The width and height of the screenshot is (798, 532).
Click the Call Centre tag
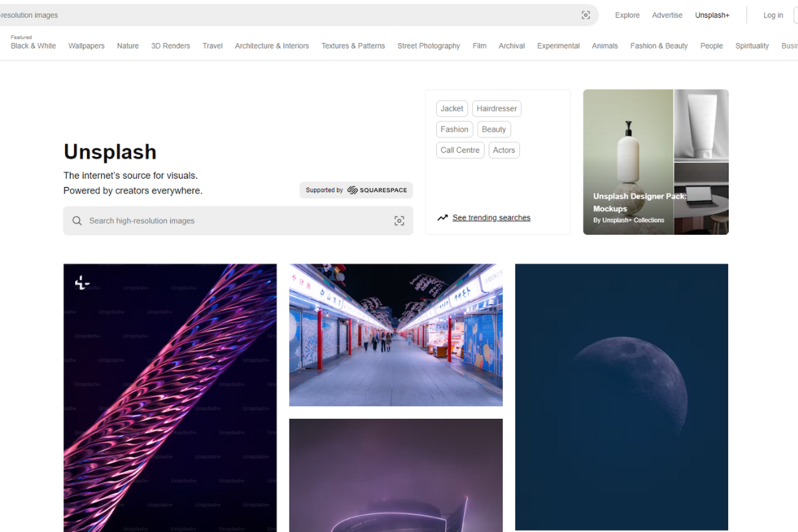460,150
